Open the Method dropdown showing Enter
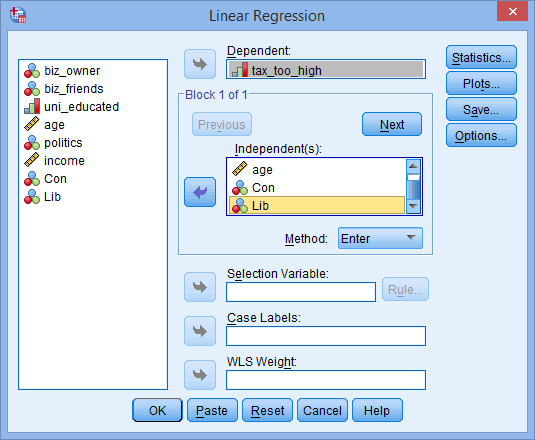The height and width of the screenshot is (440, 535). [380, 238]
